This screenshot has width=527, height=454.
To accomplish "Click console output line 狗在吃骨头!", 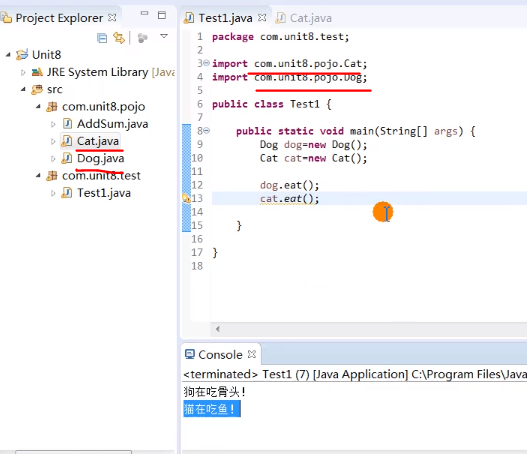I will click(215, 392).
